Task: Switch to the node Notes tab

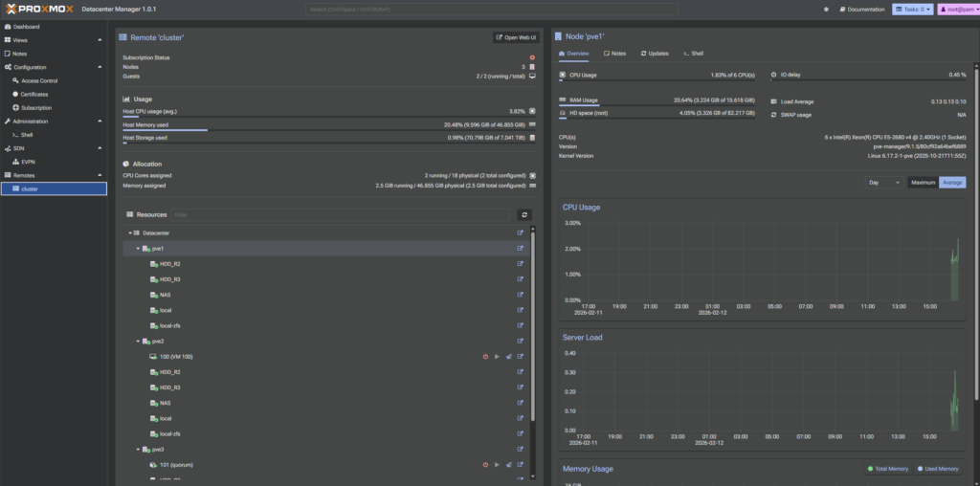Action: point(615,54)
